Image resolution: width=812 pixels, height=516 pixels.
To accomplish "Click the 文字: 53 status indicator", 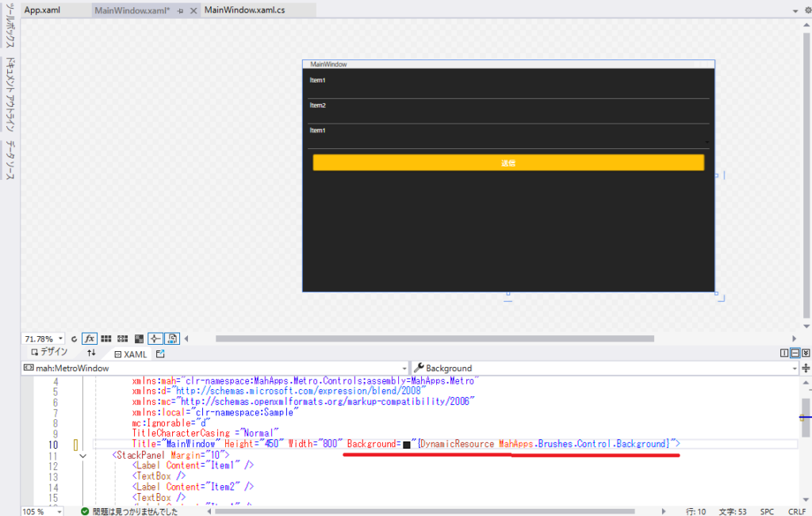I will click(732, 511).
